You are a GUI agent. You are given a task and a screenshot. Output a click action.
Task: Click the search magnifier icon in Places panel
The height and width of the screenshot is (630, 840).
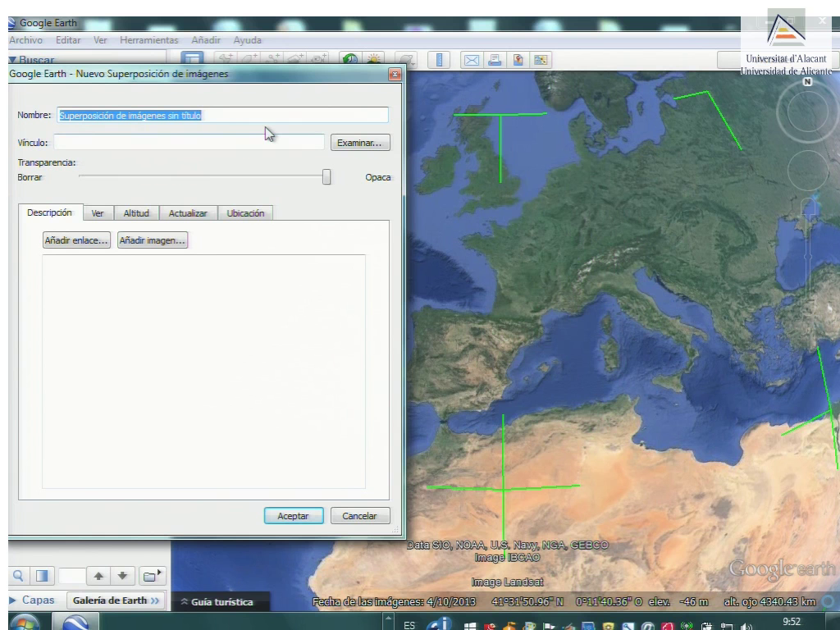pos(18,576)
